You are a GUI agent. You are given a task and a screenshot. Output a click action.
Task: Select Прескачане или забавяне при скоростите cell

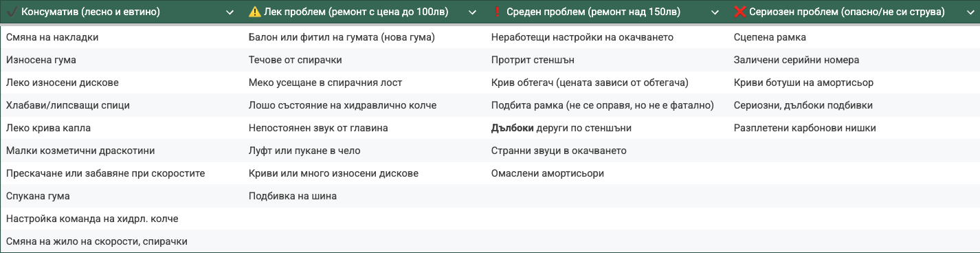coord(122,173)
